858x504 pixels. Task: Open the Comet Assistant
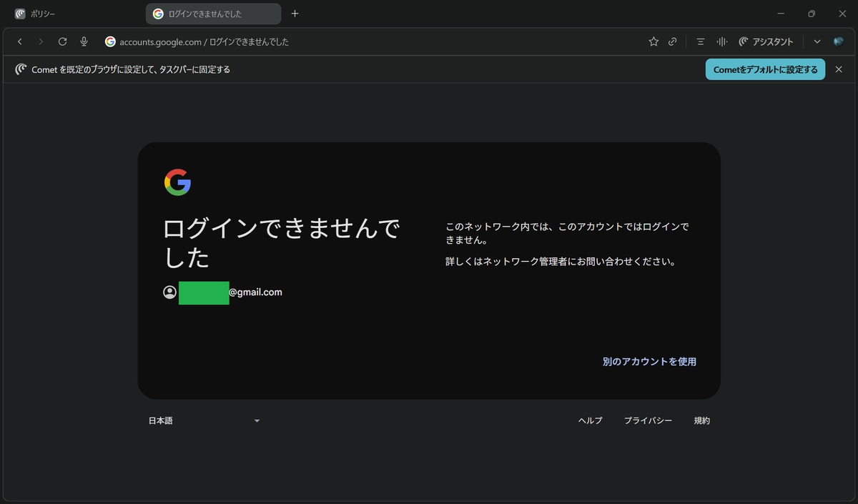coord(766,41)
